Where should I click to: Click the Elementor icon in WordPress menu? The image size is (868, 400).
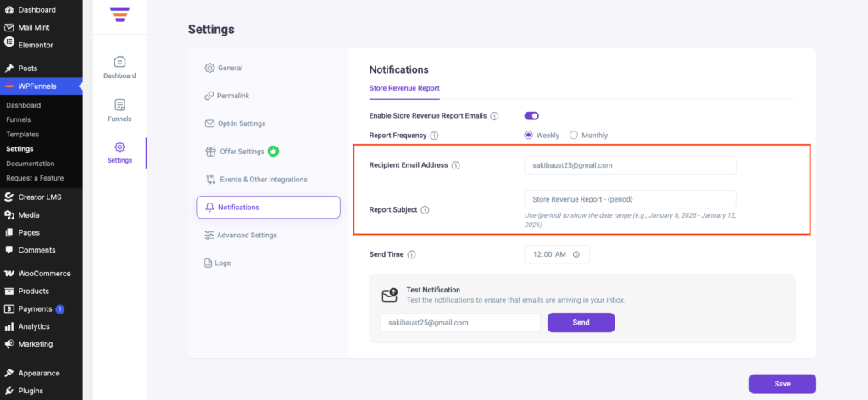(x=9, y=42)
